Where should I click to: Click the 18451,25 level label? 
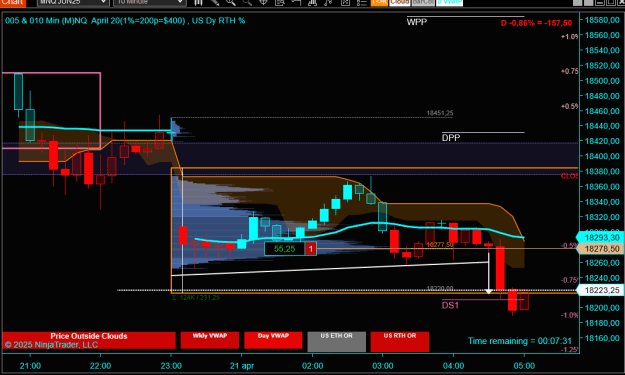click(x=440, y=113)
